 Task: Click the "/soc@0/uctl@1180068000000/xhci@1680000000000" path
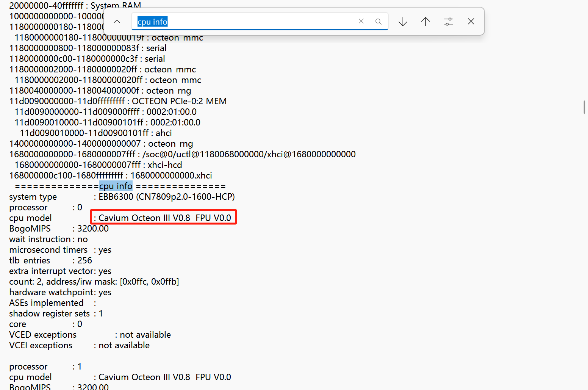[249, 154]
